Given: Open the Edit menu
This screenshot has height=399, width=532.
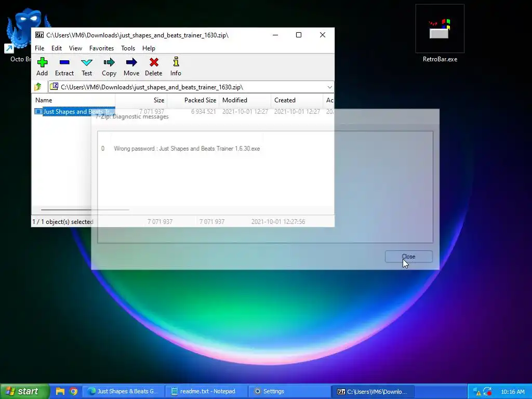Looking at the screenshot, I should [56, 48].
